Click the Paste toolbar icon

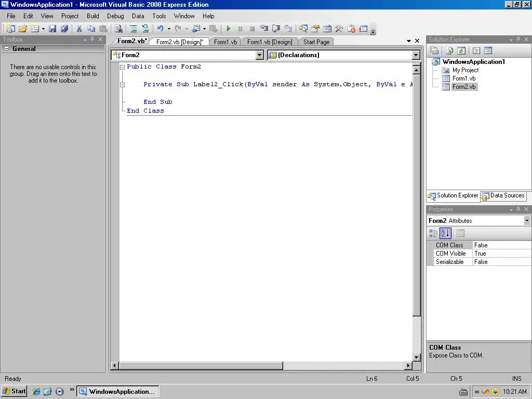[x=103, y=29]
